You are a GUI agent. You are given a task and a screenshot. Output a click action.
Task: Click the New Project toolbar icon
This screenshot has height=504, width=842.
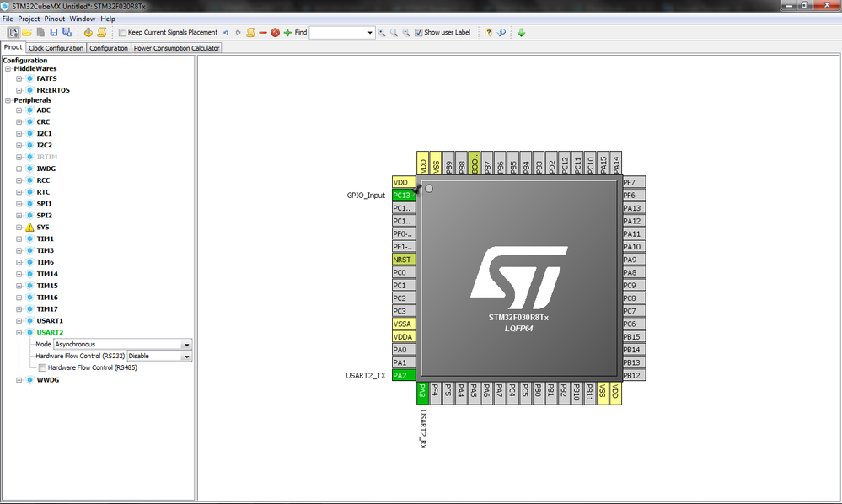(14, 33)
